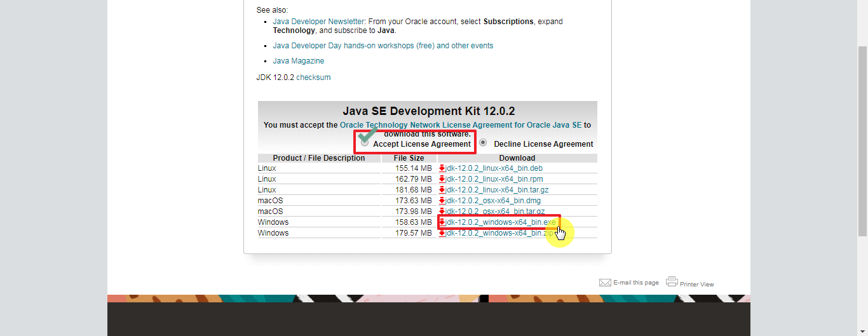Image resolution: width=868 pixels, height=336 pixels.
Task: Click 181.68 MB file size cell
Action: coord(413,190)
